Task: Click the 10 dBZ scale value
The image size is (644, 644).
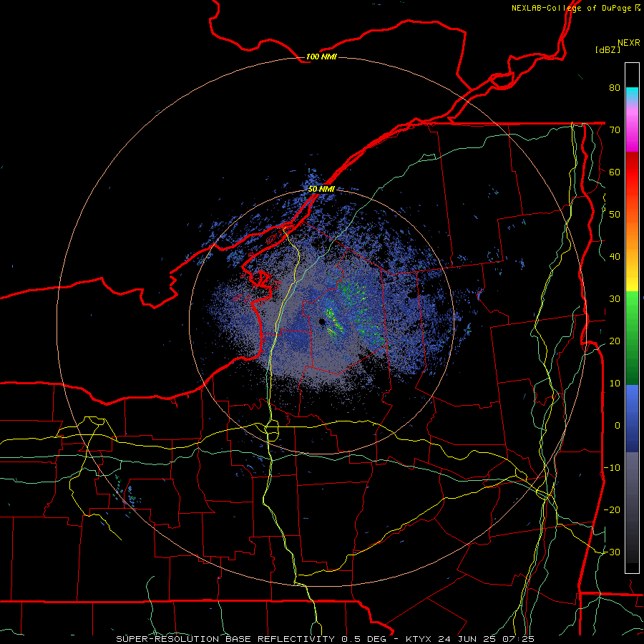Action: (x=615, y=384)
